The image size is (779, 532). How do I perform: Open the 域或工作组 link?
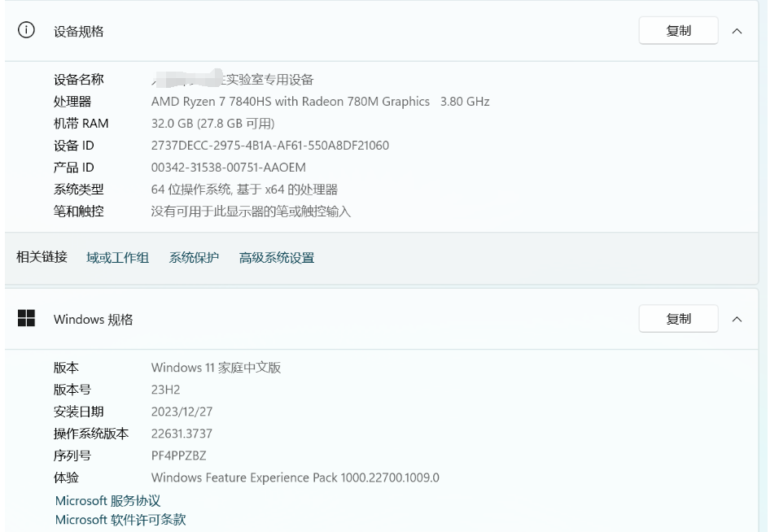coord(118,258)
